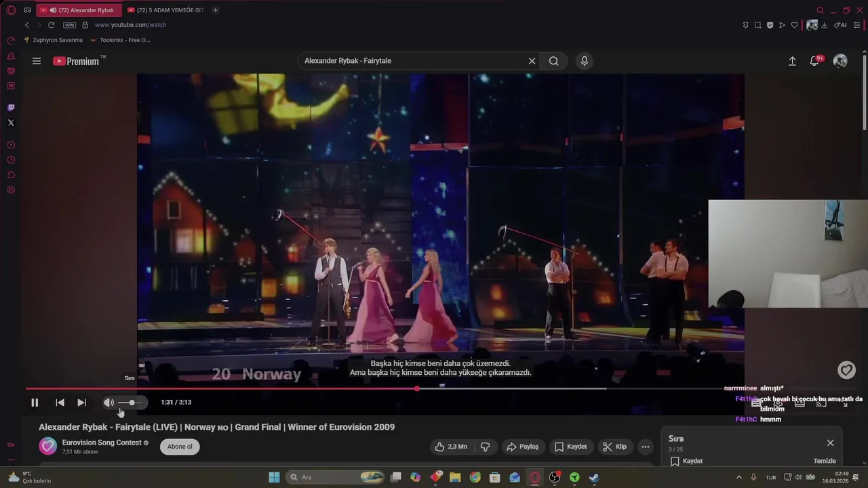Image resolution: width=868 pixels, height=488 pixels.
Task: Open the Opera AI assistant button
Action: tap(840, 25)
